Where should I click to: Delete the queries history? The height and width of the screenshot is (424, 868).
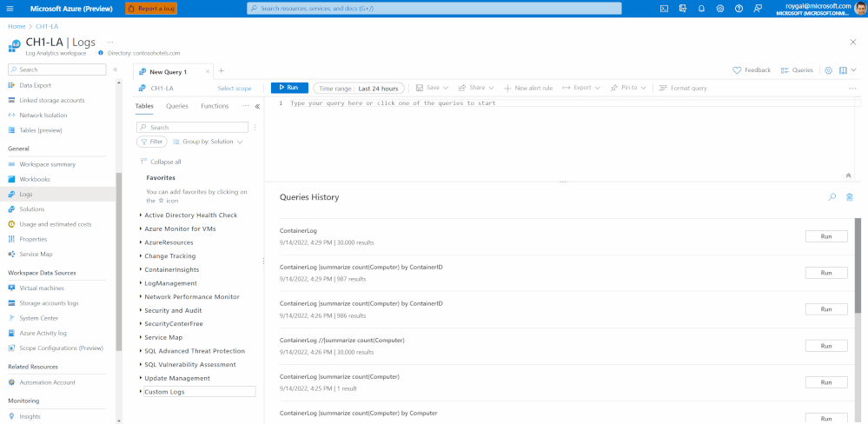849,197
